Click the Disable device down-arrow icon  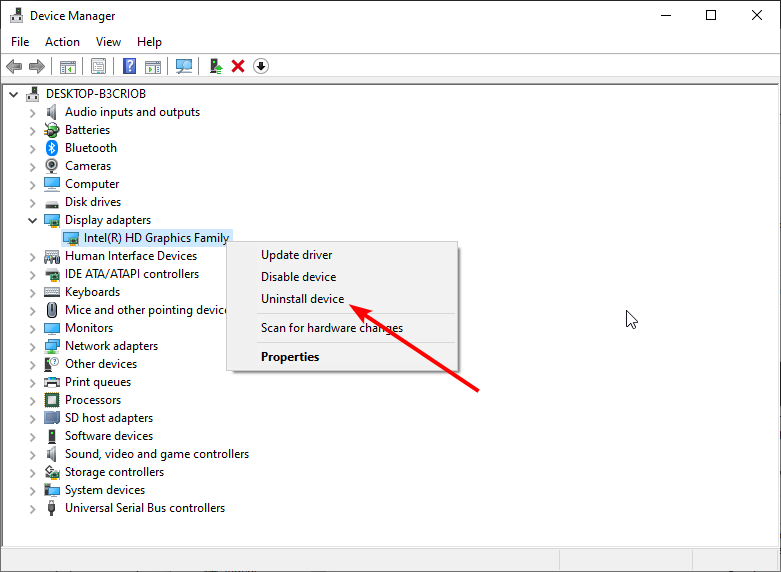point(261,66)
